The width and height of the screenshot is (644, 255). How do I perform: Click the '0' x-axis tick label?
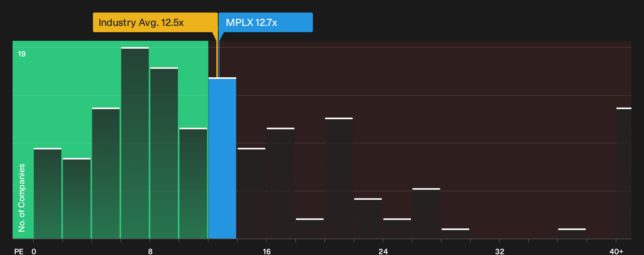pos(34,251)
